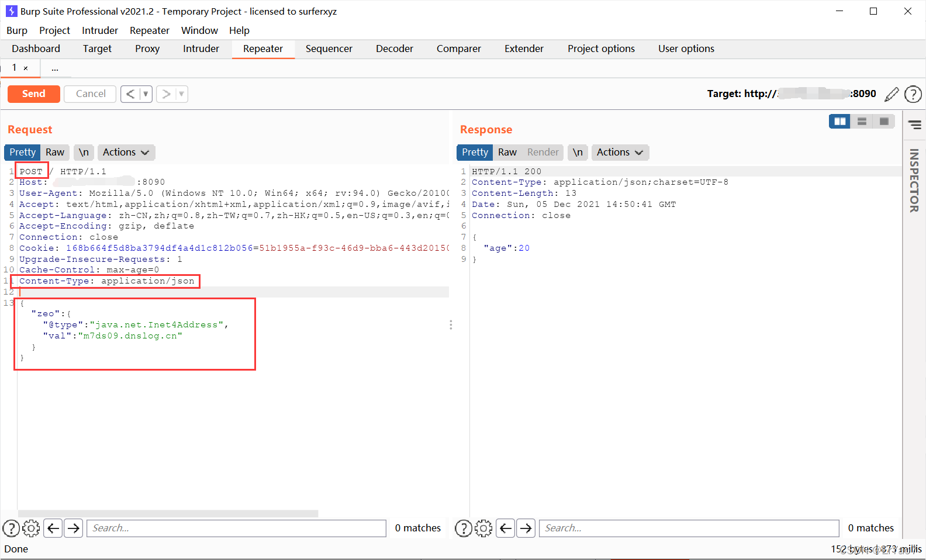Open the Help menu
Image resolution: width=926 pixels, height=560 pixels.
(239, 30)
